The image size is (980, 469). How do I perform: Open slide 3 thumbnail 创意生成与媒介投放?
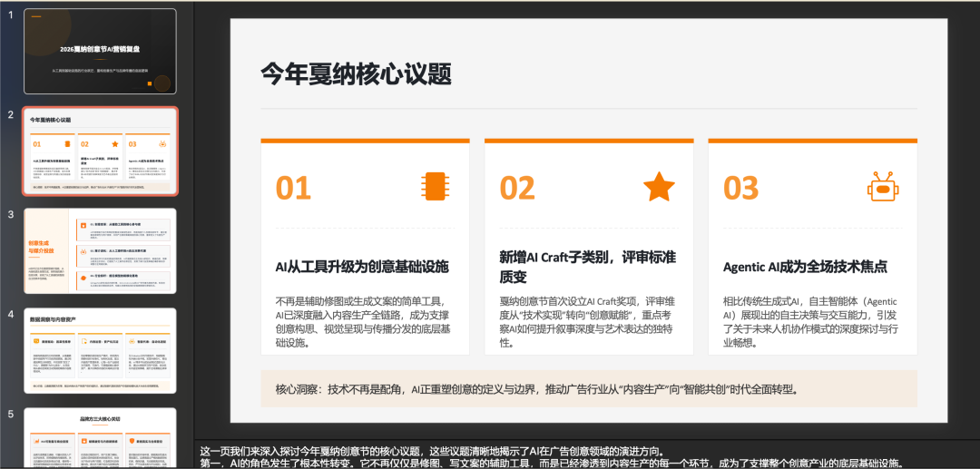click(x=100, y=251)
